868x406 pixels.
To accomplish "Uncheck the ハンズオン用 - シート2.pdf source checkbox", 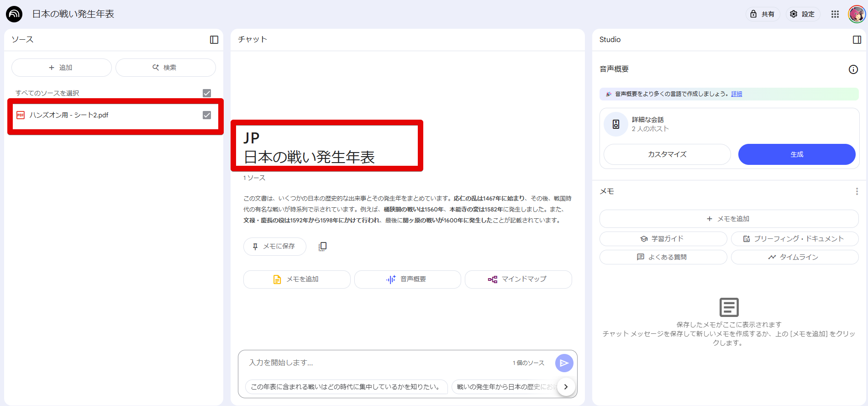I will click(x=207, y=115).
